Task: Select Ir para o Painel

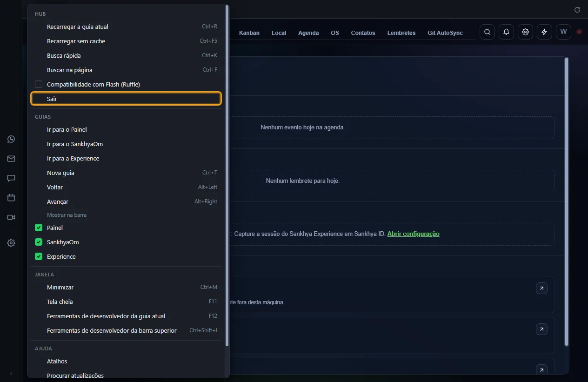Action: (x=126, y=129)
